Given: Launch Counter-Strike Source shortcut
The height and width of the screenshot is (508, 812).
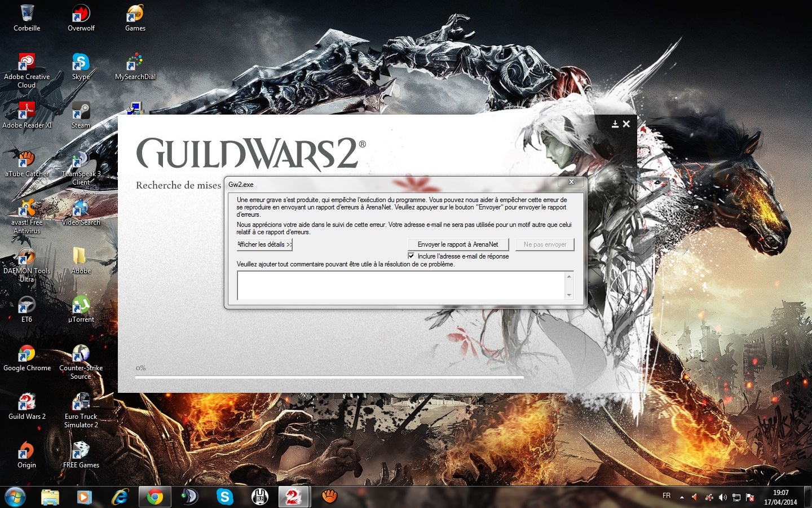Looking at the screenshot, I should (81, 362).
